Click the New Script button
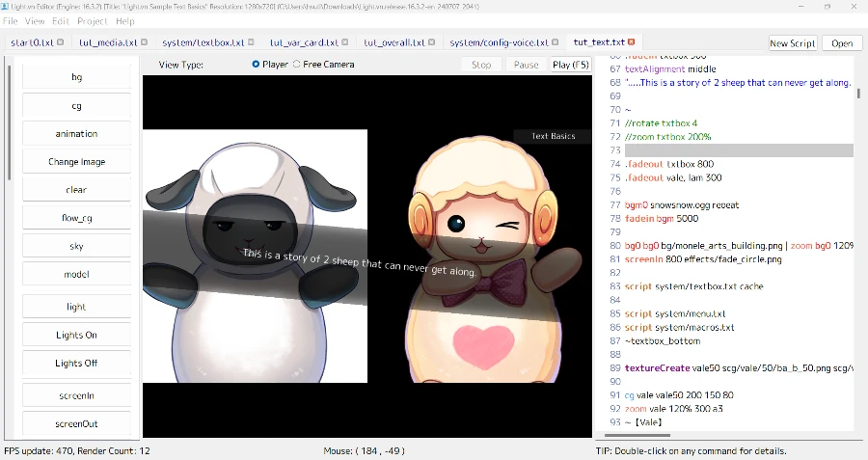Viewport: 868px width, 460px height. click(x=793, y=43)
